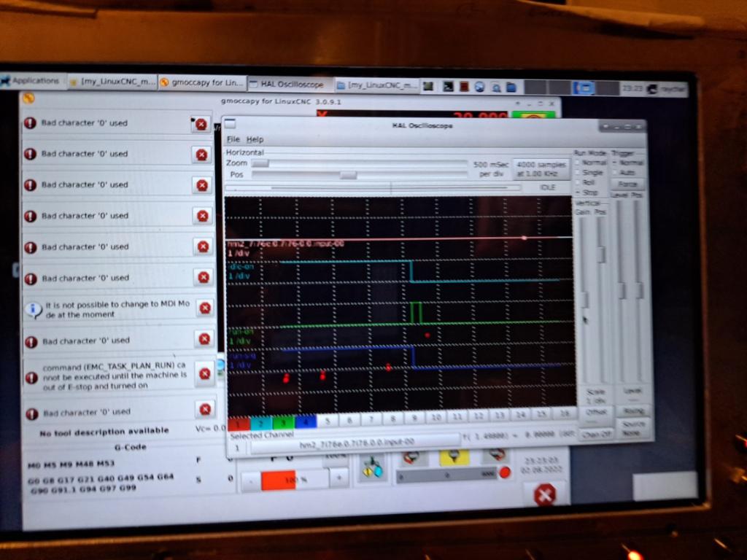The image size is (747, 560).
Task: Select green channel 3 button
Action: pyautogui.click(x=283, y=422)
